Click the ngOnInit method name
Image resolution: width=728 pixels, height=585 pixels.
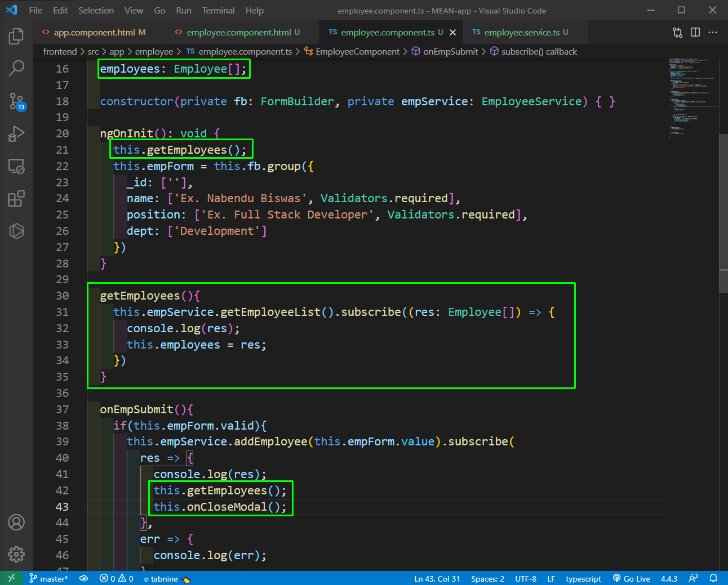point(126,133)
